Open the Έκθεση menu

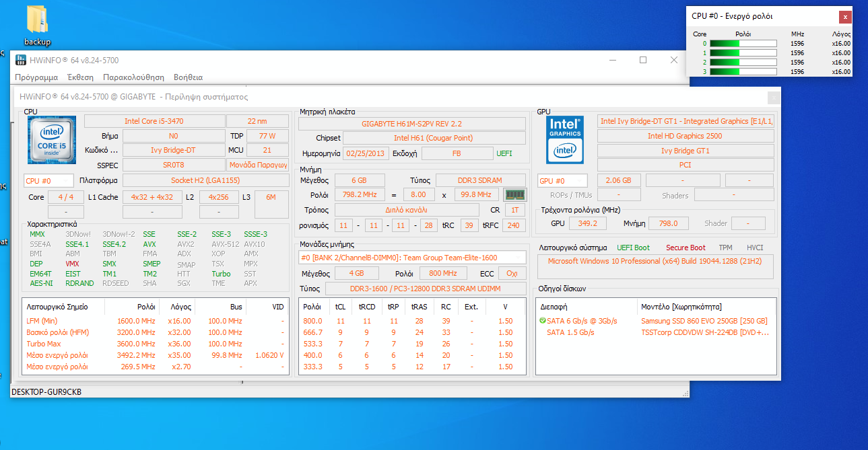(x=80, y=77)
